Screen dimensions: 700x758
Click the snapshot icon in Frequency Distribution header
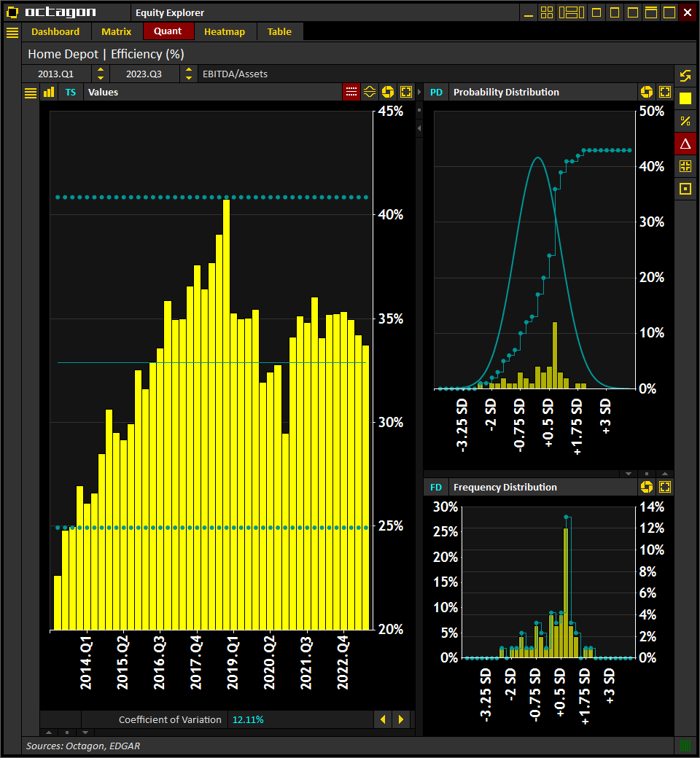(647, 487)
